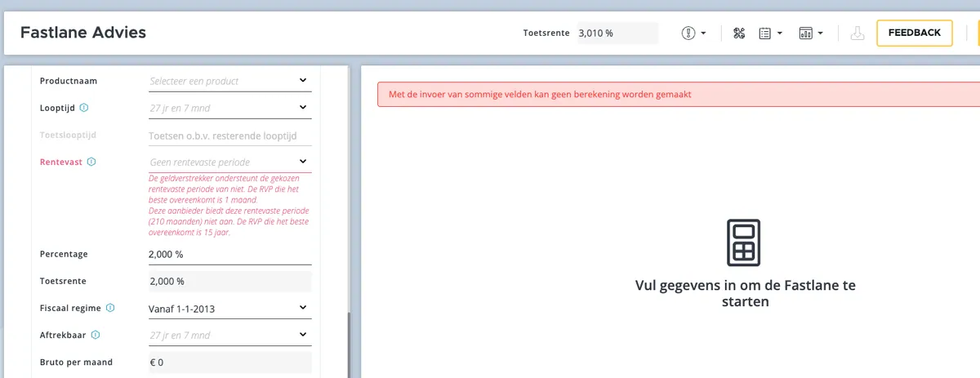Expand the arrow beside the chart icon
Viewport: 980px width, 378px height.
[820, 33]
